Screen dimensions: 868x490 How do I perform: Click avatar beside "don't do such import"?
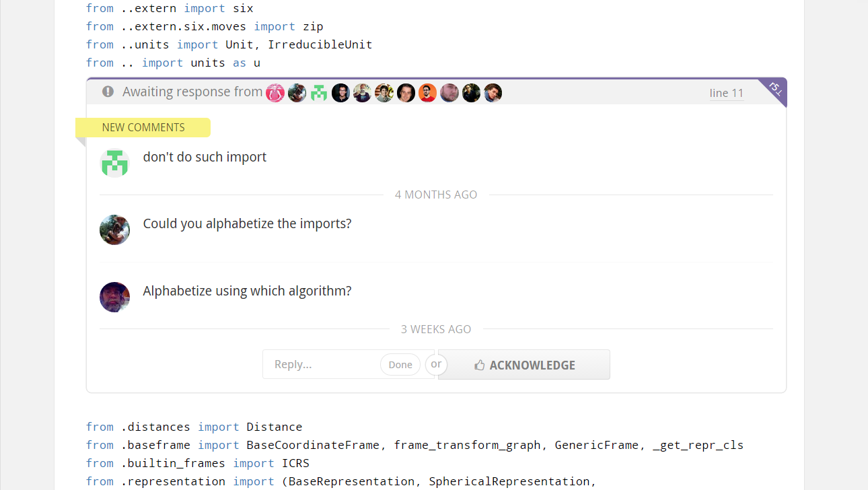[x=114, y=163]
